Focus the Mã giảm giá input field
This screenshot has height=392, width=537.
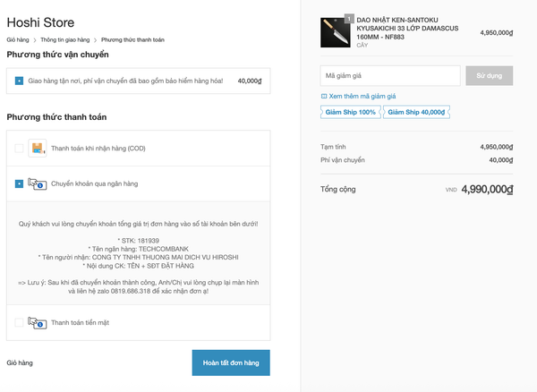click(389, 75)
